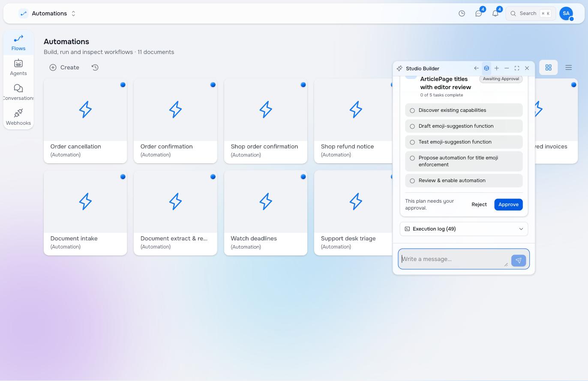Image resolution: width=588 pixels, height=381 pixels.
Task: Approve the pending plan
Action: (508, 204)
